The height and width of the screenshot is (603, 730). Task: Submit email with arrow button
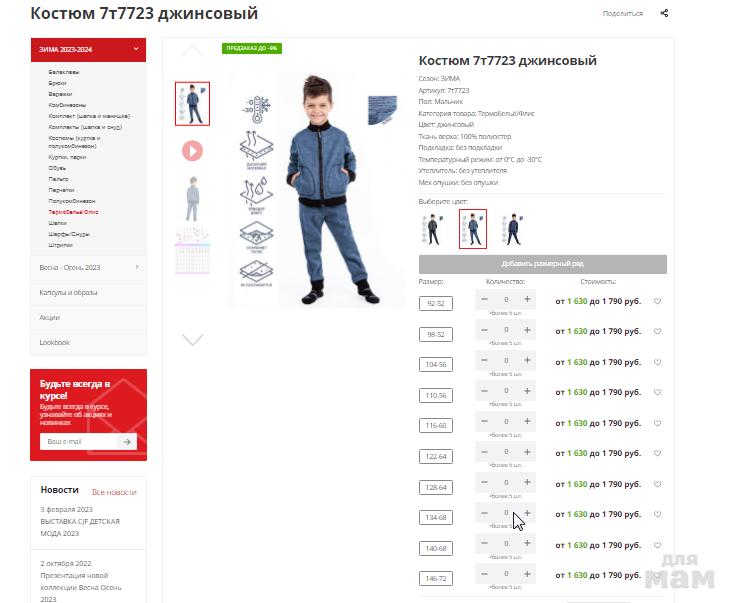127,441
